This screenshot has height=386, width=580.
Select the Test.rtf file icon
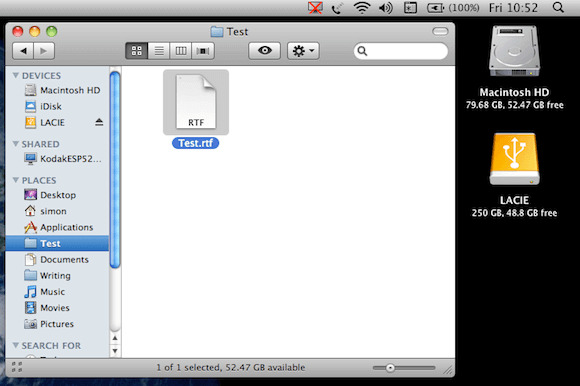click(x=196, y=102)
